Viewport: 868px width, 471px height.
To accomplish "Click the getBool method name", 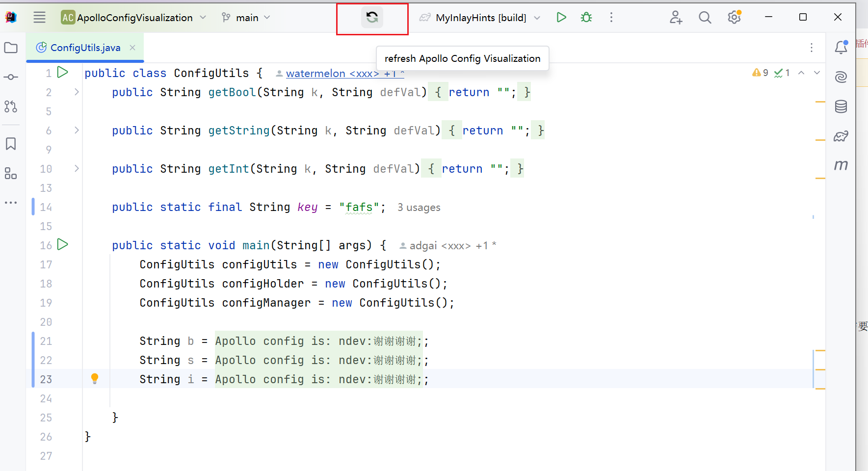I will pyautogui.click(x=232, y=92).
